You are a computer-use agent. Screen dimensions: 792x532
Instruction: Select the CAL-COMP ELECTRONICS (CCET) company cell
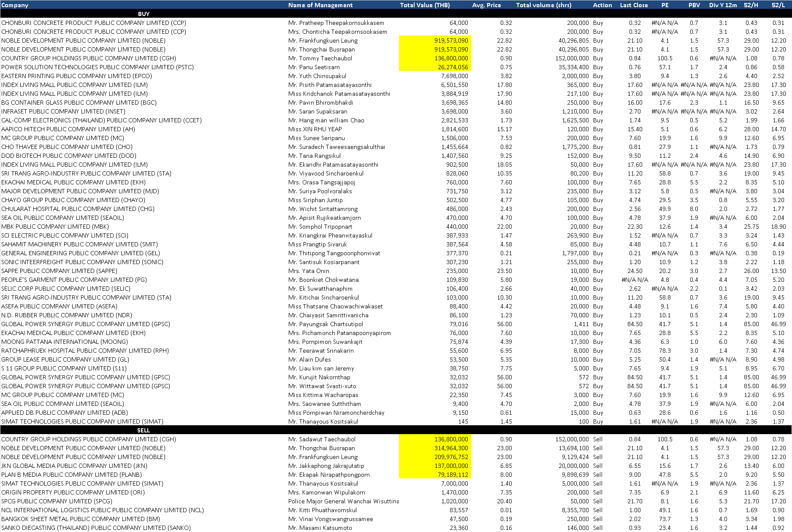[x=101, y=120]
